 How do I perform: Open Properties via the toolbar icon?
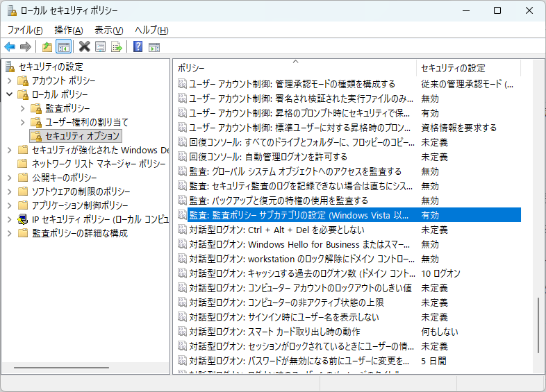coord(100,46)
